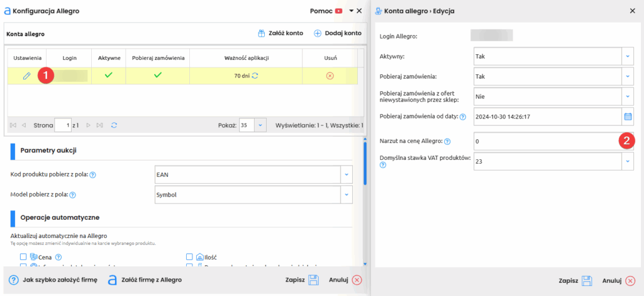Tick the Ilość auto-update checkbox
The width and height of the screenshot is (644, 296).
(x=190, y=257)
